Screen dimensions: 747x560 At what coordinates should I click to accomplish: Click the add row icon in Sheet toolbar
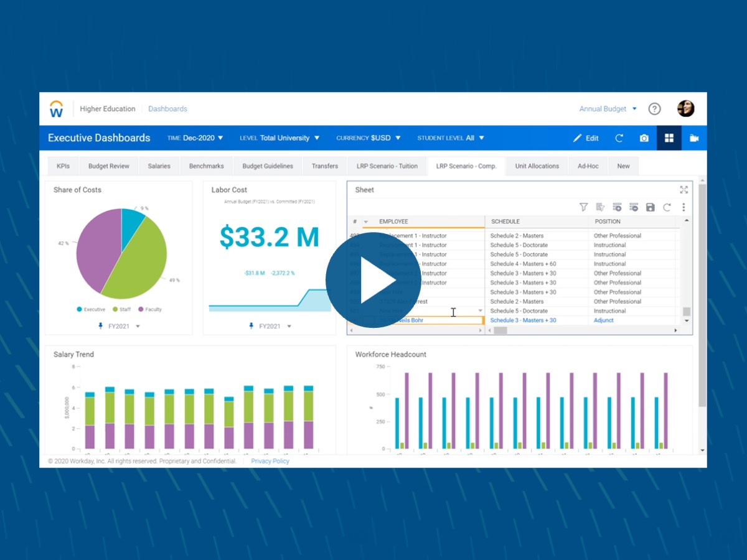point(617,207)
